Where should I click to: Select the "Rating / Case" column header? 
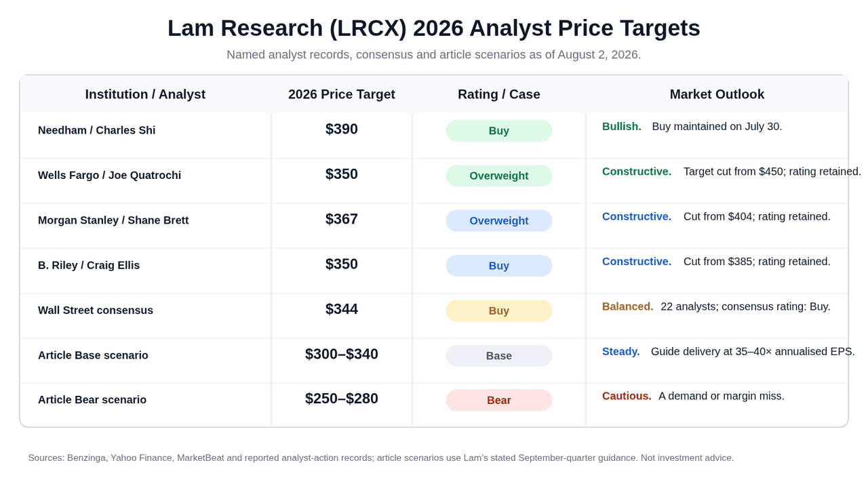click(x=499, y=94)
